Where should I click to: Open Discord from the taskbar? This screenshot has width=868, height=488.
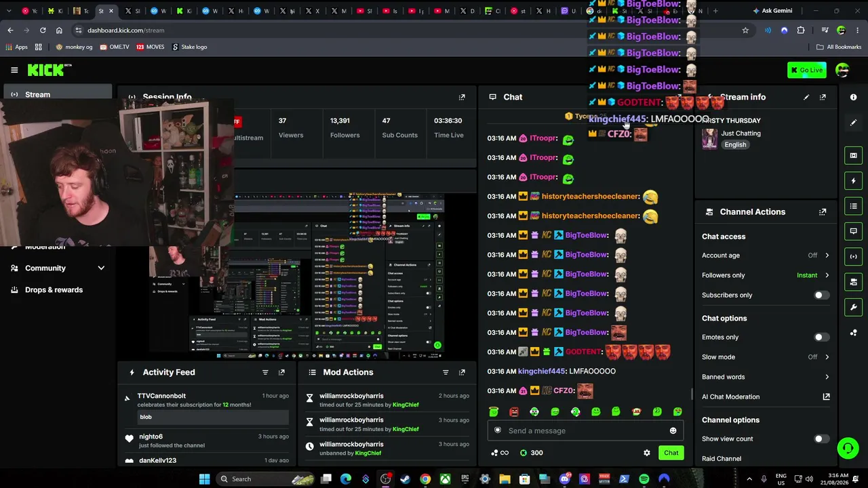coord(565,479)
